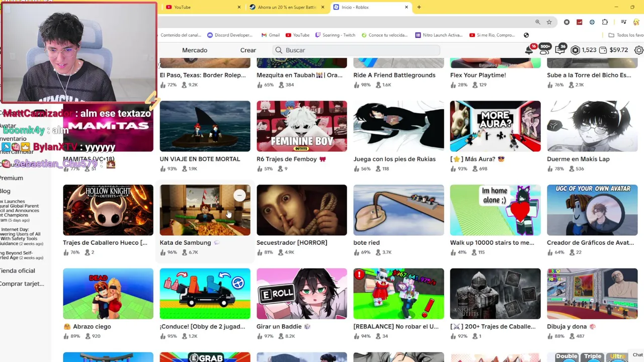Open Walk up 10000 stairs thumbnail

click(x=495, y=210)
